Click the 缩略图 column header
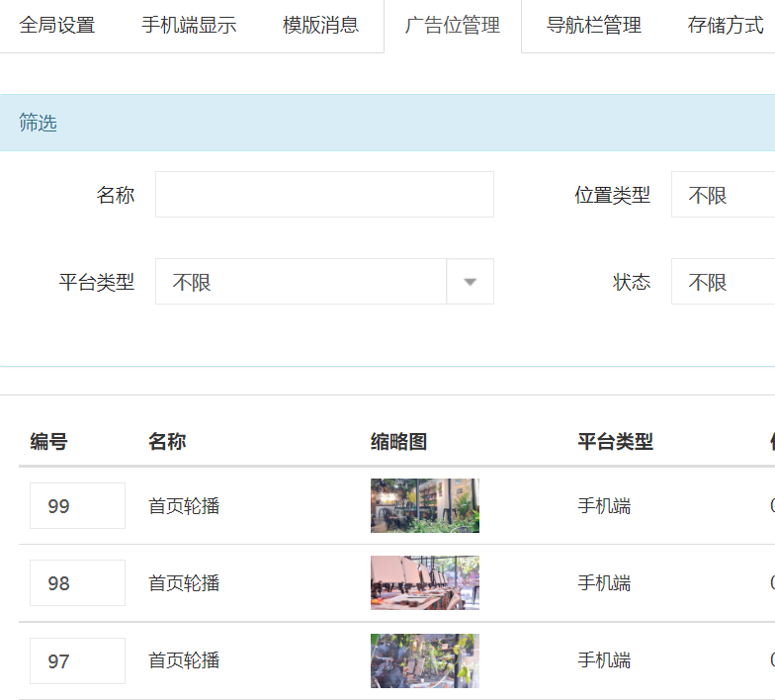Viewport: 775px width, 700px height. click(398, 442)
